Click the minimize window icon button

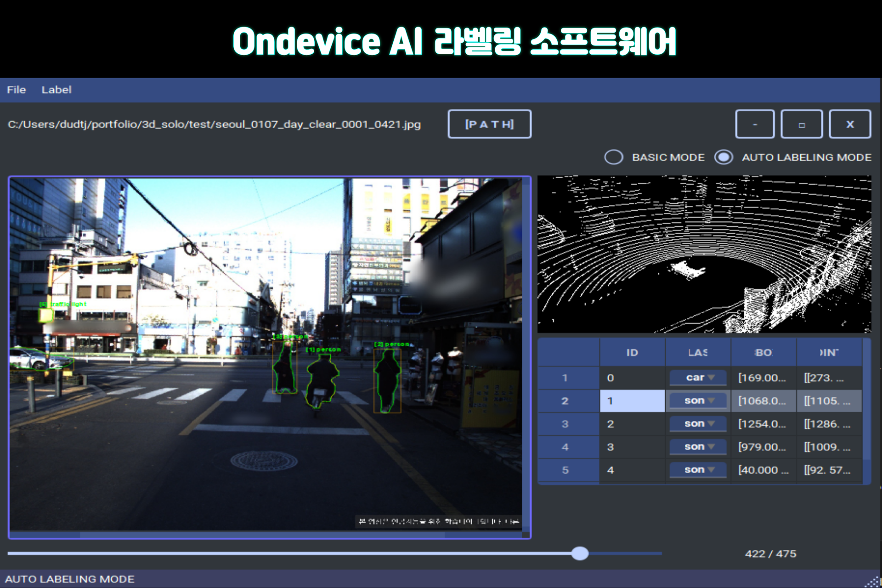(754, 124)
